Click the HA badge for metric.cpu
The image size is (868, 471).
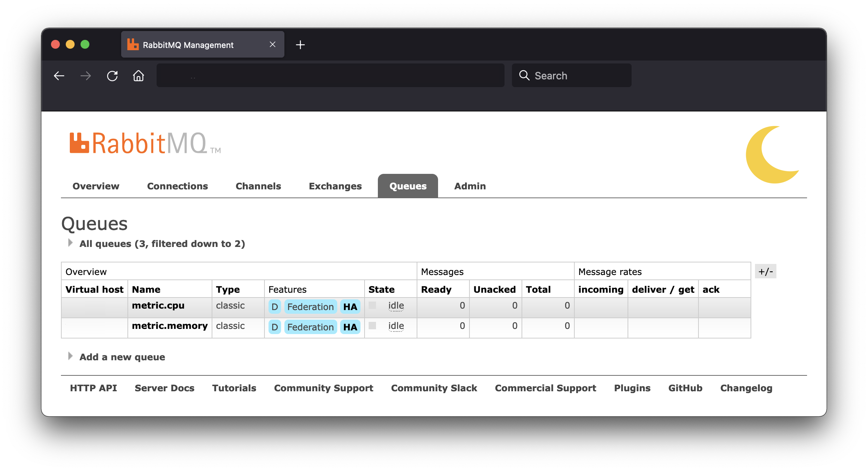(350, 307)
